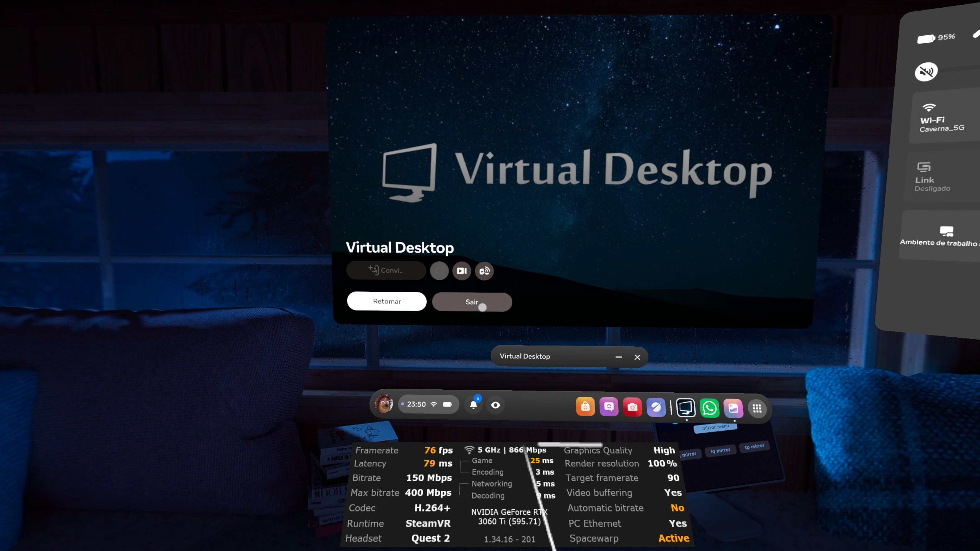The width and height of the screenshot is (980, 551).
Task: Toggle the eye visibility button in dock
Action: click(495, 405)
